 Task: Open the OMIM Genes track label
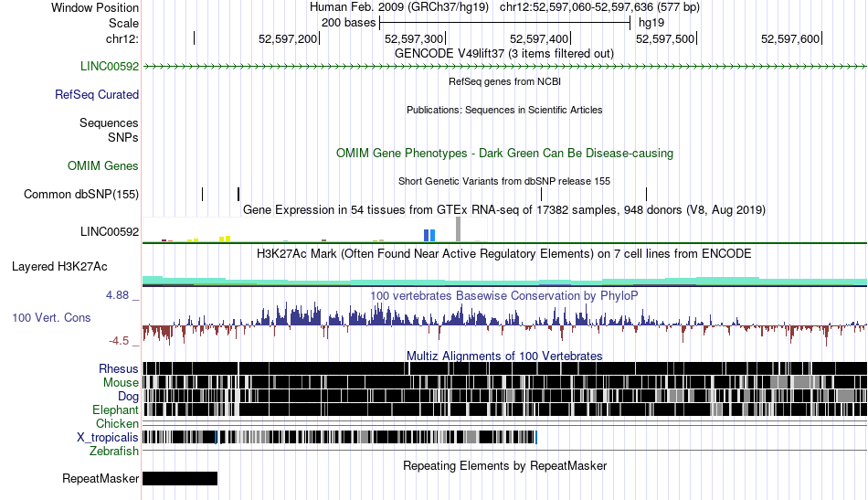pos(103,166)
